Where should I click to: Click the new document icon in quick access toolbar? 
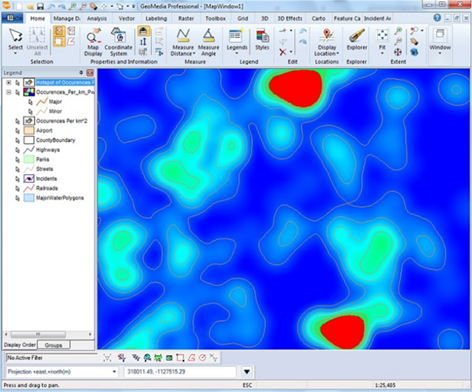click(19, 6)
